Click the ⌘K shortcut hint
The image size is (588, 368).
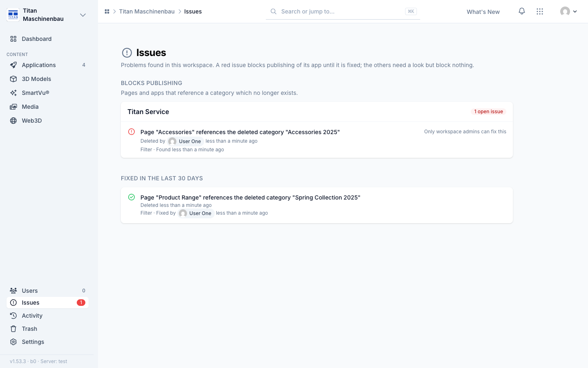(411, 11)
